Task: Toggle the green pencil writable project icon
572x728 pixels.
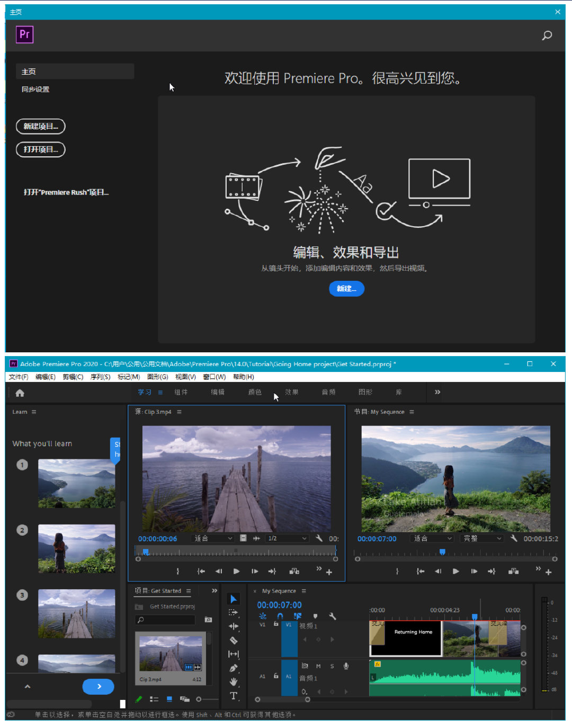Action: [x=139, y=699]
